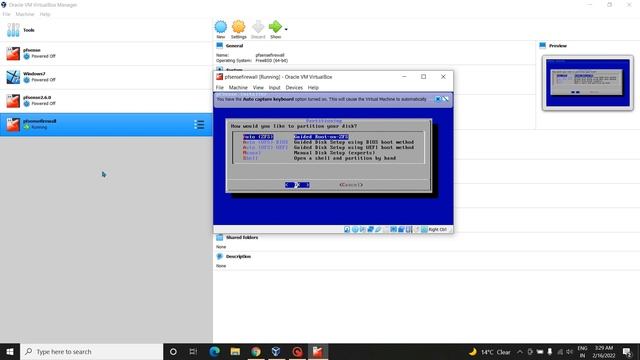
Task: Switch ENG IN input language indicator
Action: (582, 352)
